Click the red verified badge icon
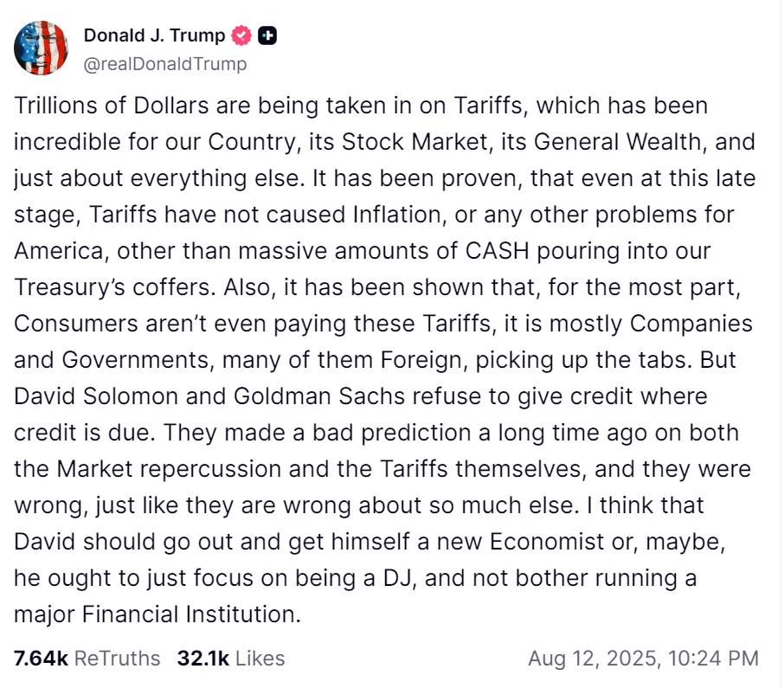This screenshot has width=784, height=688. [242, 35]
